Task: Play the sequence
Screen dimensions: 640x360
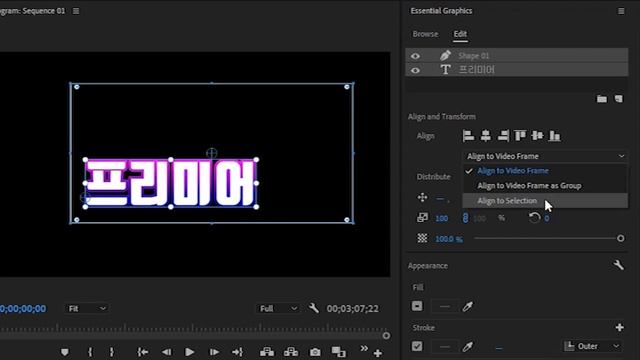Action: pyautogui.click(x=189, y=352)
